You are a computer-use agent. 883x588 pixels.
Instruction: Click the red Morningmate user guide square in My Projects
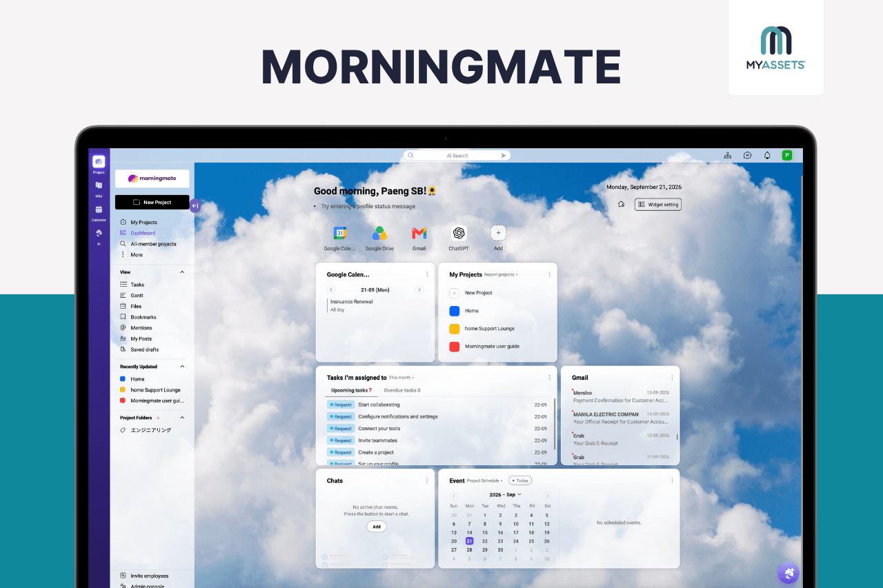(x=455, y=347)
